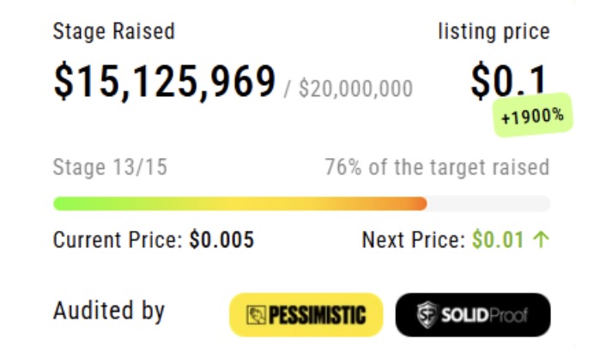Click the 76% of the target raised text

coord(437,167)
